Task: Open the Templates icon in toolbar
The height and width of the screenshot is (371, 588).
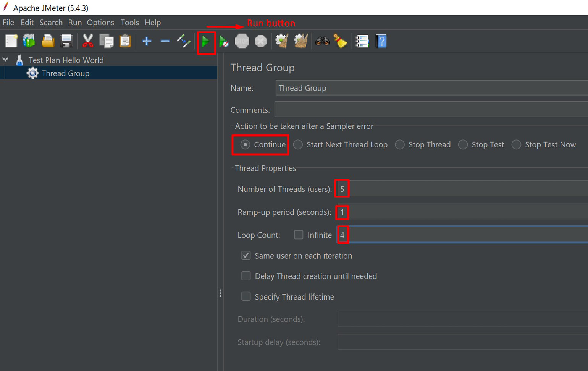Action: (29, 41)
